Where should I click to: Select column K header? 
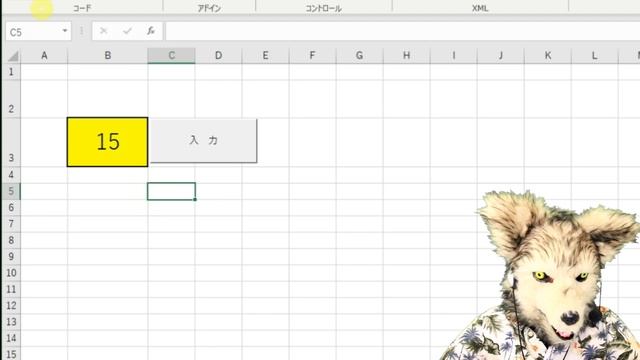pos(548,56)
